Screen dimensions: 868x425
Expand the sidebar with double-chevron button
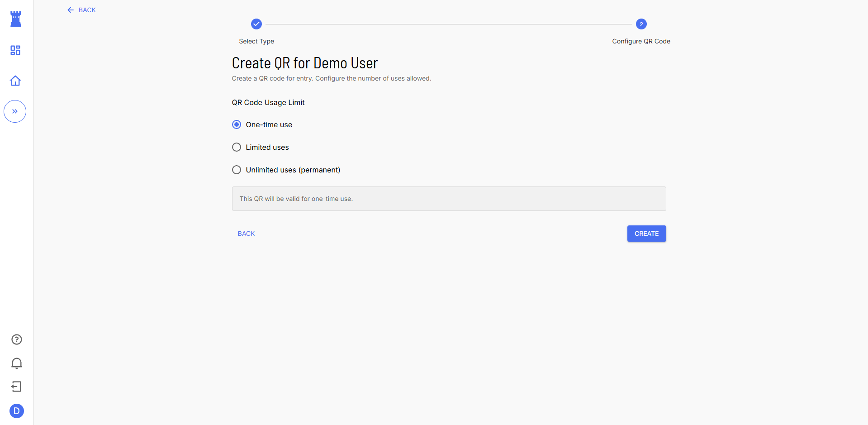click(x=15, y=111)
